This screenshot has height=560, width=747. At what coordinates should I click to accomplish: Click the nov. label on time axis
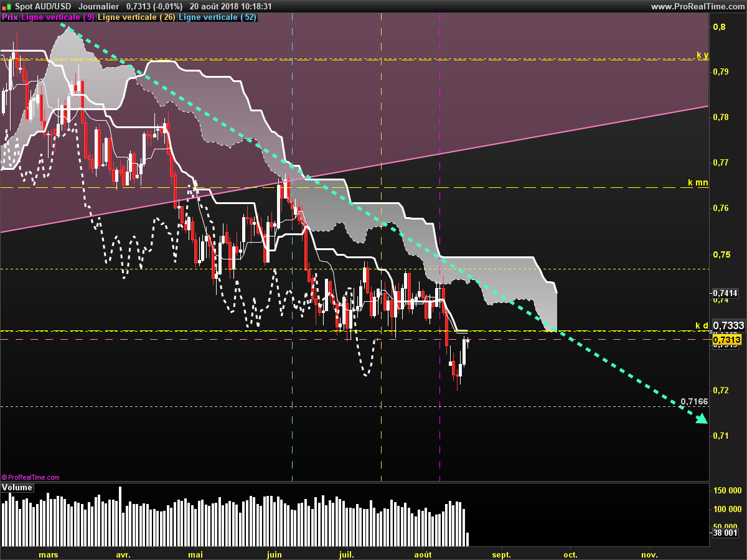[649, 554]
